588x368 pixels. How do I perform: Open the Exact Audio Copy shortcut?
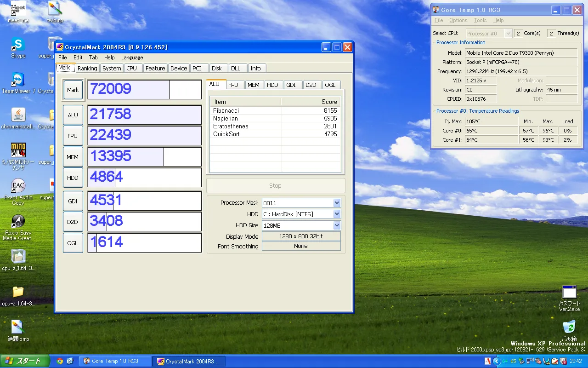[18, 186]
